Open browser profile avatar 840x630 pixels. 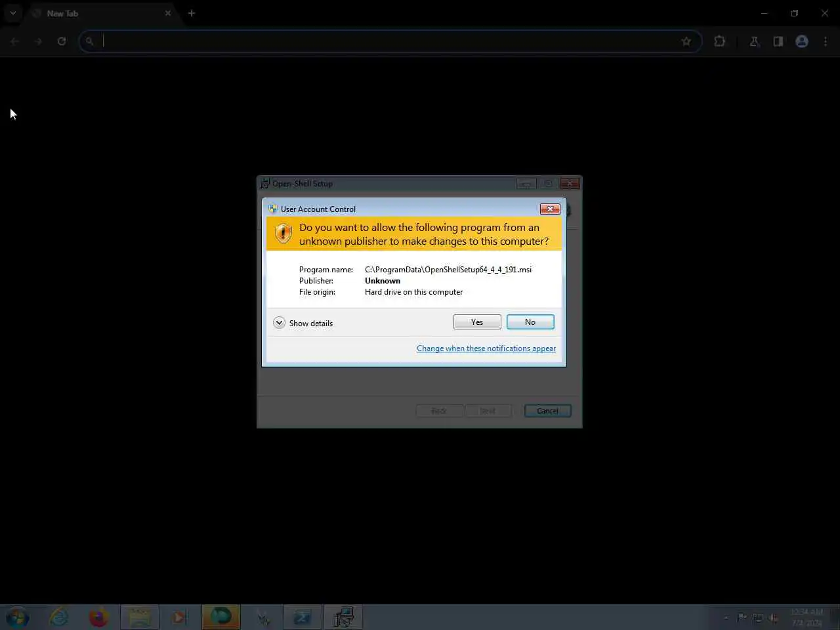click(802, 41)
